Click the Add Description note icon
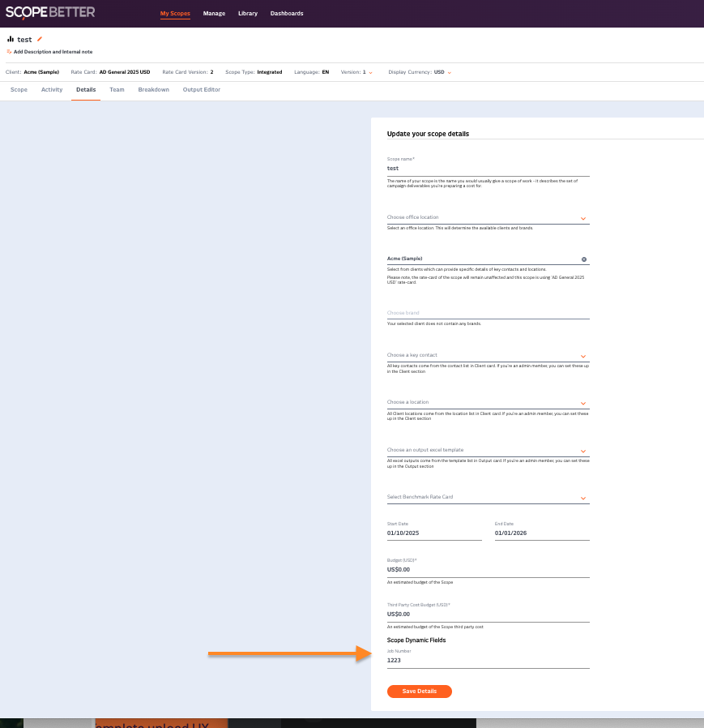 point(9,51)
